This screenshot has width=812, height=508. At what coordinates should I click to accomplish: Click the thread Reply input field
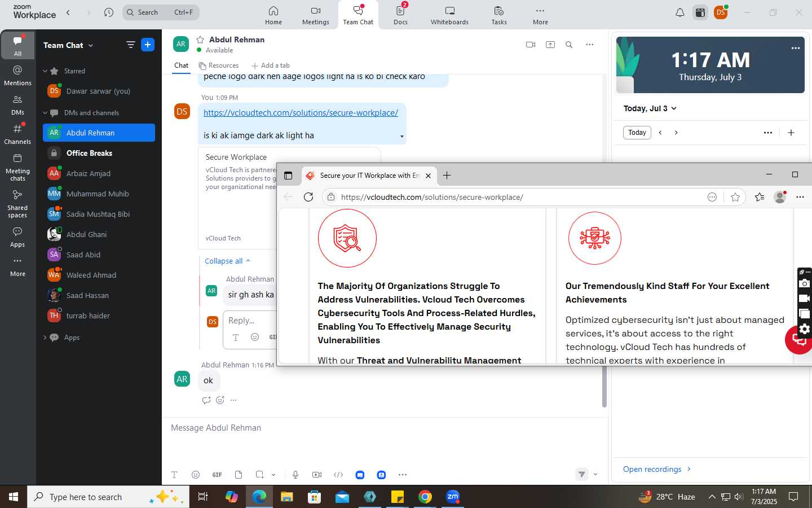[250, 321]
